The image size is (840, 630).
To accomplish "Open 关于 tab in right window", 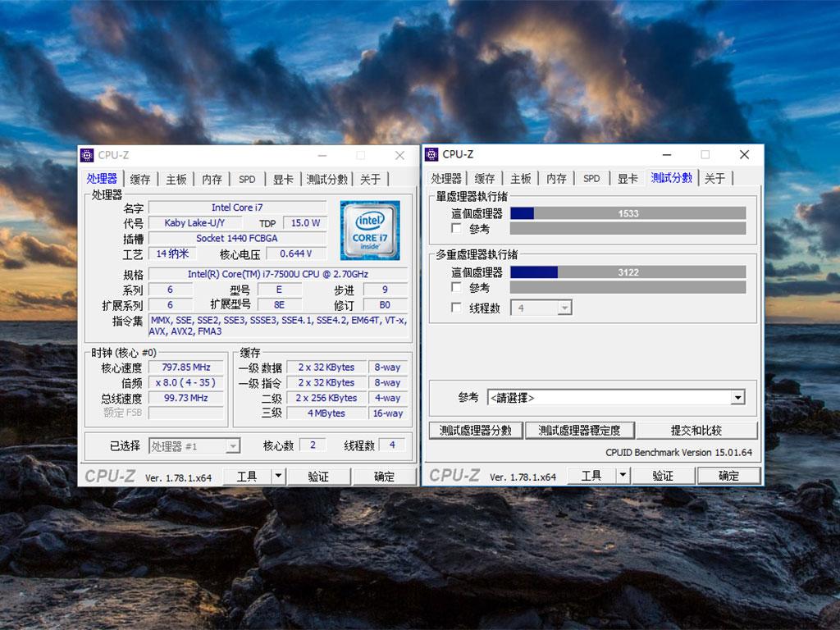I will click(x=715, y=178).
